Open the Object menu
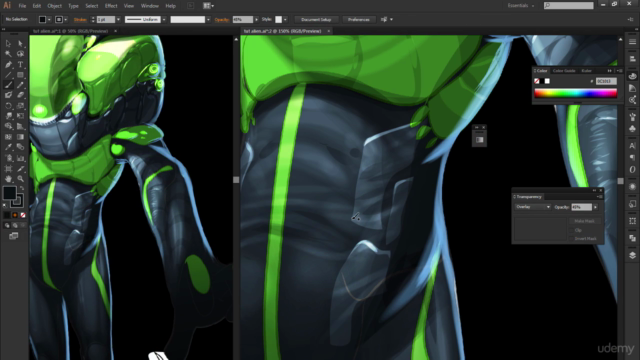Image resolution: width=640 pixels, height=360 pixels. pyautogui.click(x=54, y=6)
